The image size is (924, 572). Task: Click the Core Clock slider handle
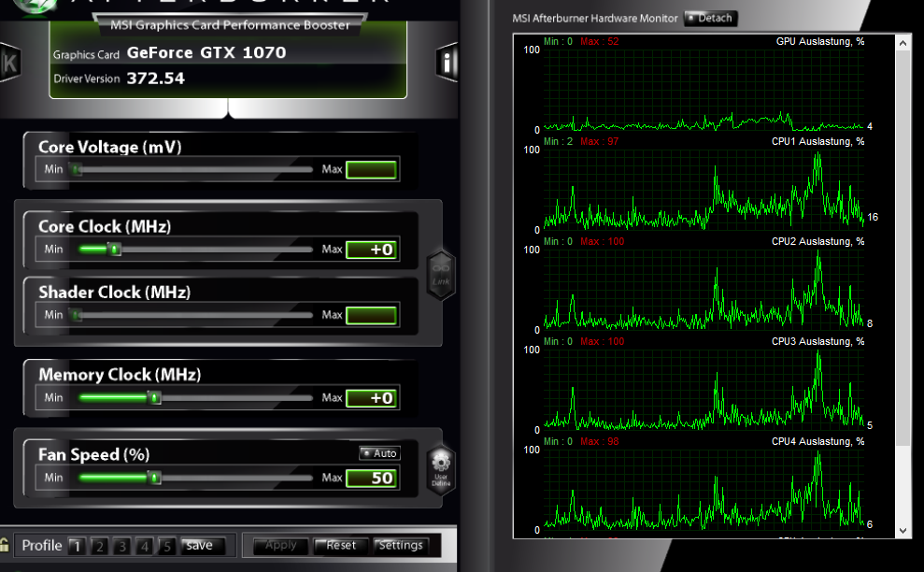tap(115, 250)
